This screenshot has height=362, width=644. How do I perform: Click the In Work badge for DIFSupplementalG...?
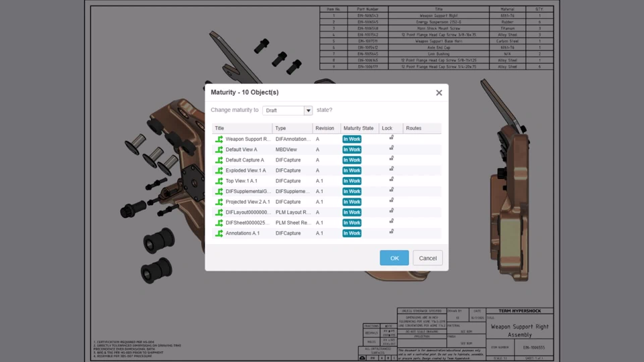point(352,191)
